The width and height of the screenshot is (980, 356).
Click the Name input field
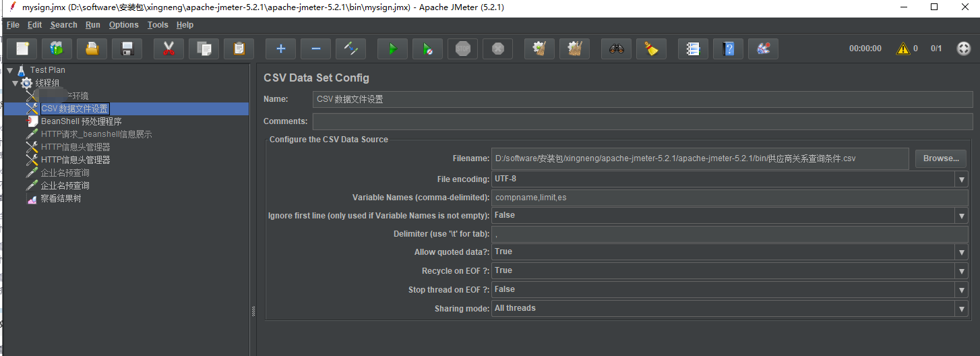point(643,99)
